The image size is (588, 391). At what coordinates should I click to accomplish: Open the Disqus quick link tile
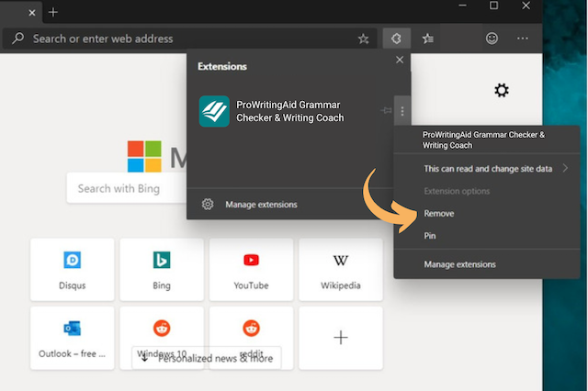tap(72, 269)
